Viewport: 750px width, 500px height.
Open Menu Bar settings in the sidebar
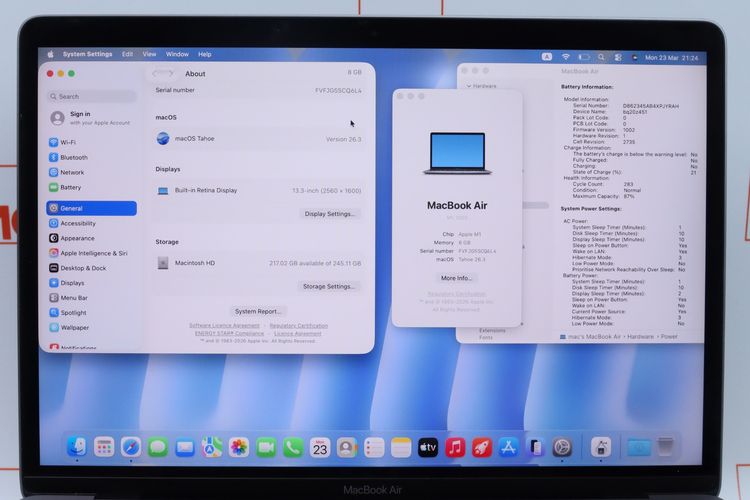[91, 298]
